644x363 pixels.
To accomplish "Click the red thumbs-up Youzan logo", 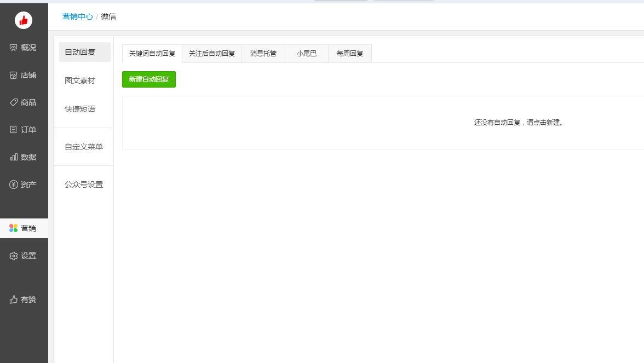I will click(x=24, y=20).
